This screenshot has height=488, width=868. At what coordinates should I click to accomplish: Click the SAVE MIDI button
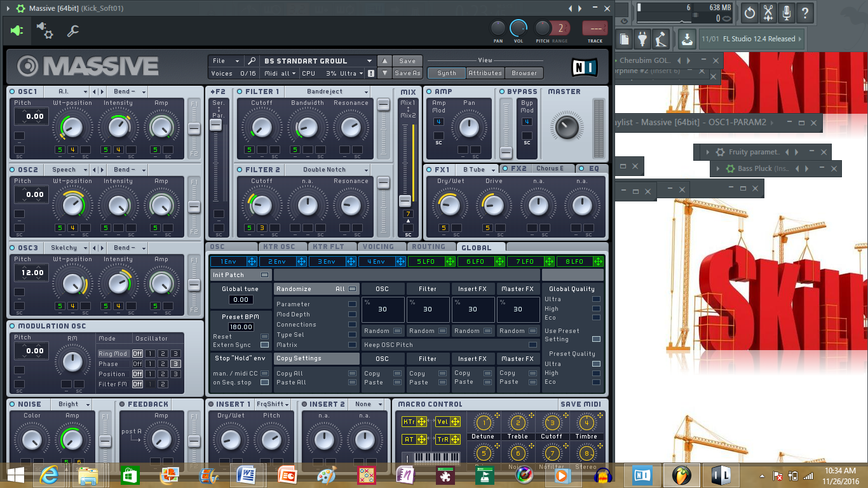(x=581, y=404)
